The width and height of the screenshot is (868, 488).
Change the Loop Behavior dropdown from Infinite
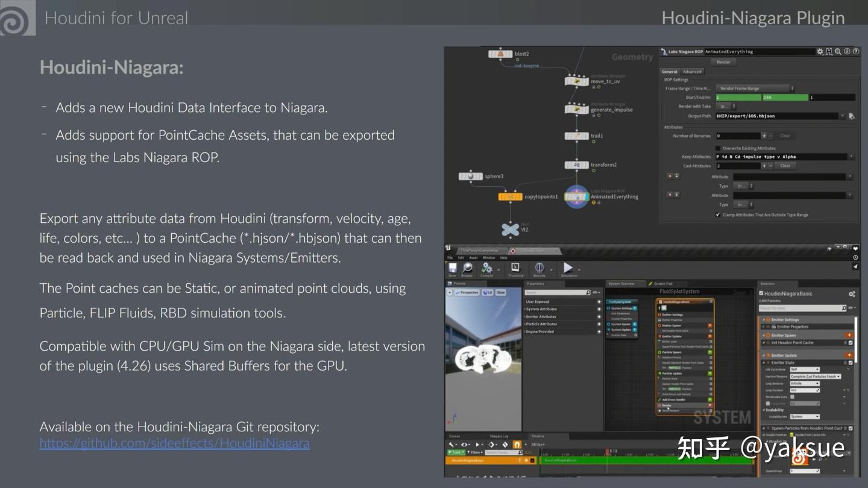805,383
